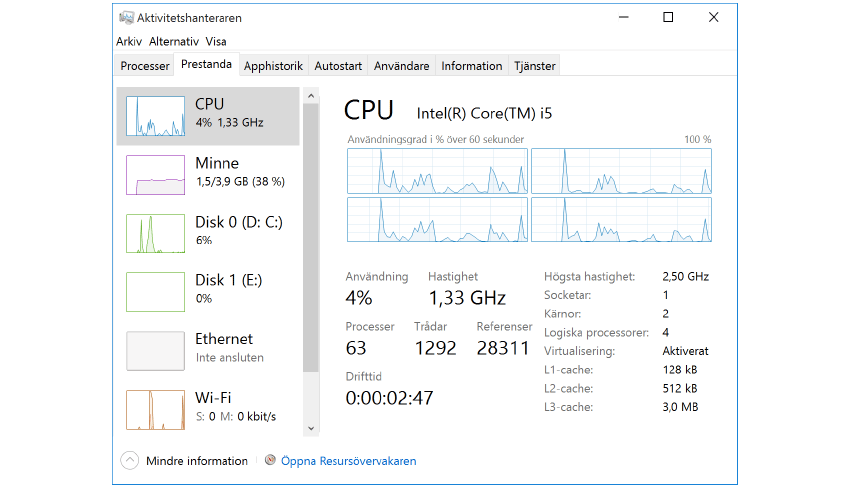This screenshot has width=850, height=491.
Task: Switch to the Tjänster tab
Action: click(x=534, y=66)
